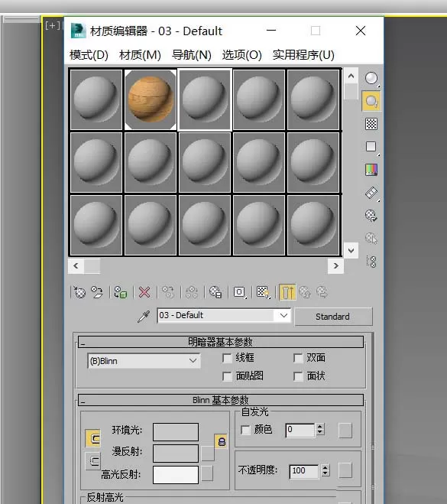447x504 pixels.
Task: Click the Make Preview film icon
Action: (371, 193)
